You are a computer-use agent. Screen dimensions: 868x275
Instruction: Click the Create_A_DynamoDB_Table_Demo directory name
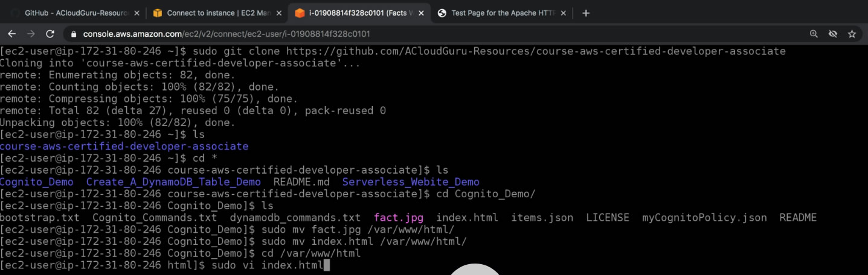(x=173, y=182)
